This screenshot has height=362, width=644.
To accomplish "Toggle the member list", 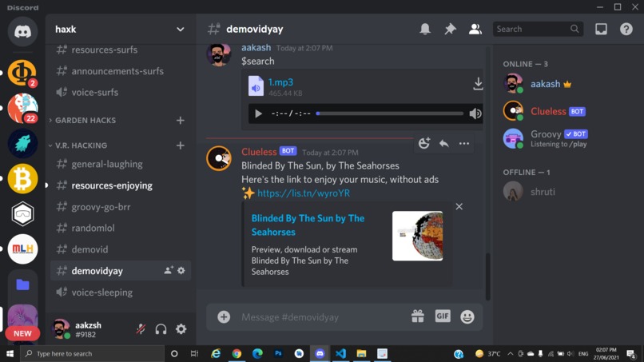I will (x=475, y=30).
